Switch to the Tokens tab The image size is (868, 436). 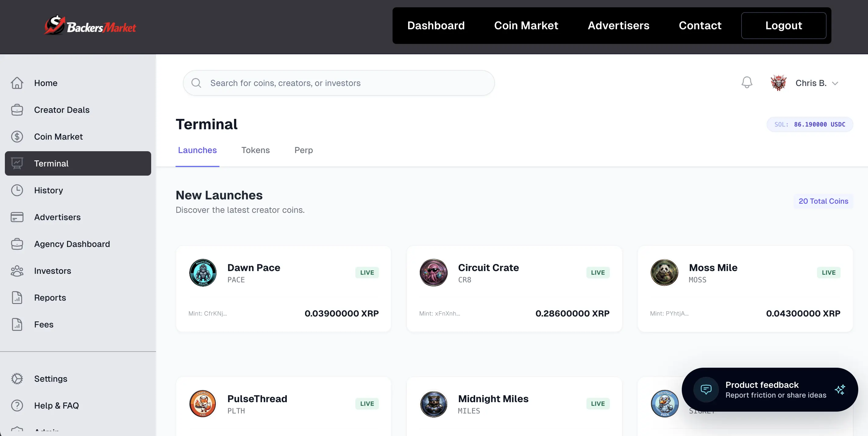255,150
